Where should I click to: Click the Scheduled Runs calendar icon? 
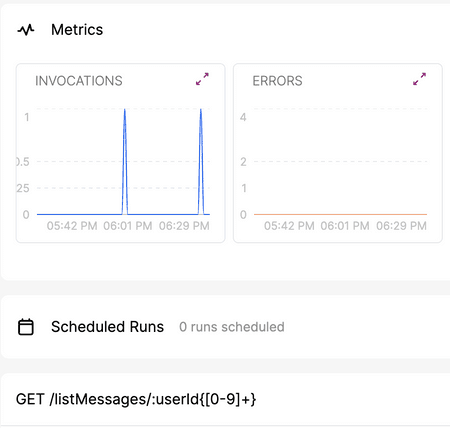pos(26,327)
